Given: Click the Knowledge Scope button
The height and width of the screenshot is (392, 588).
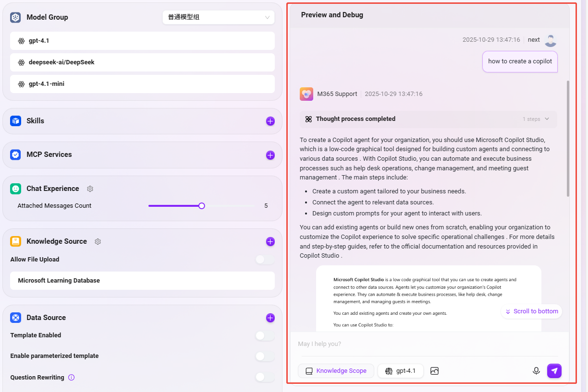Looking at the screenshot, I should (336, 371).
